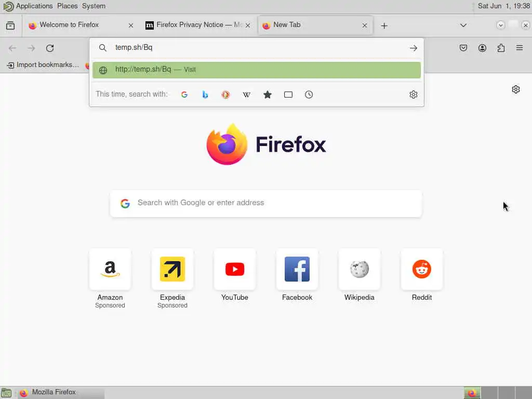
Task: Click the clock Sat Jun 1, 19:38
Action: tap(503, 6)
